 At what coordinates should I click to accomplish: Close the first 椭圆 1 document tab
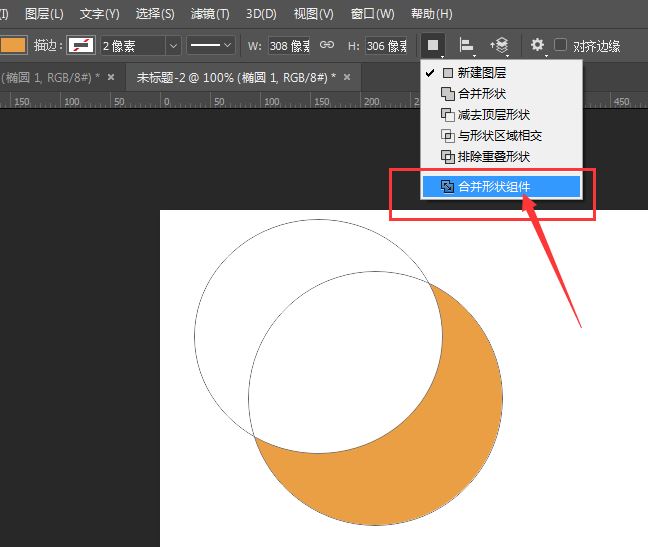pos(111,77)
